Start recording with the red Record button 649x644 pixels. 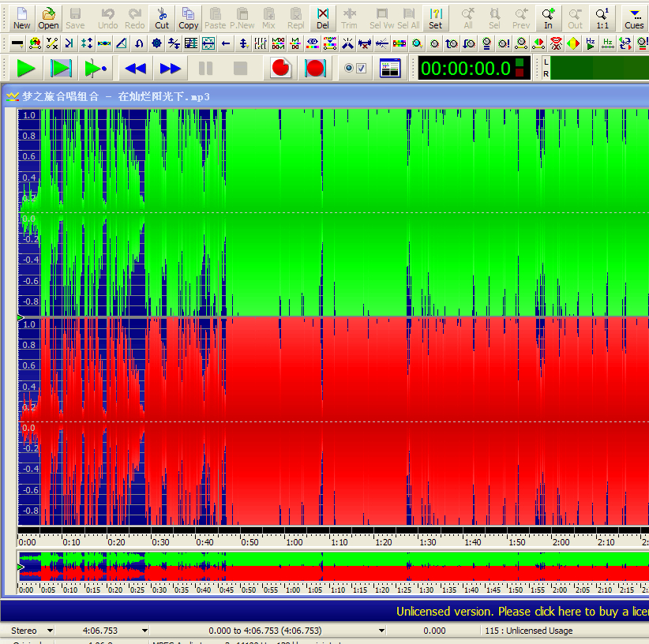(280, 69)
